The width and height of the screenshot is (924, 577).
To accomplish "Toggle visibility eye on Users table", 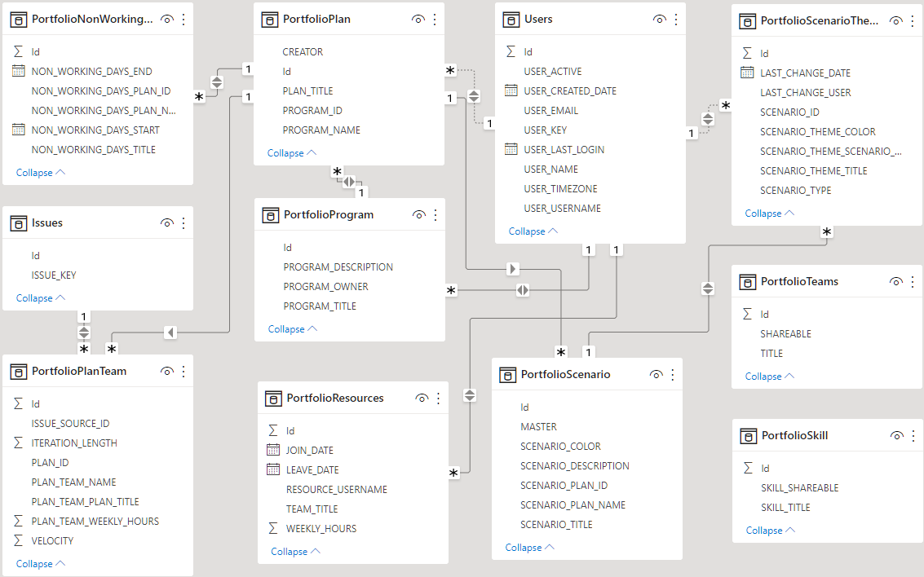I will (x=659, y=19).
